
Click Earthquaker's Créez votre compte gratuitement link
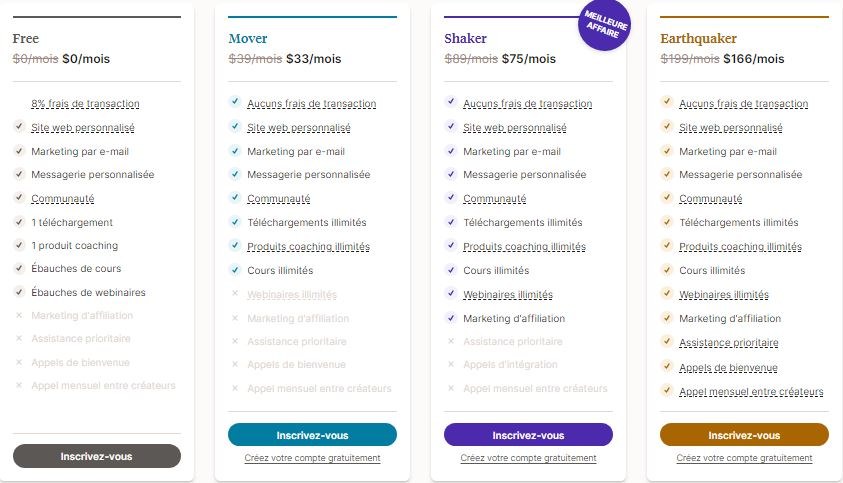click(744, 458)
